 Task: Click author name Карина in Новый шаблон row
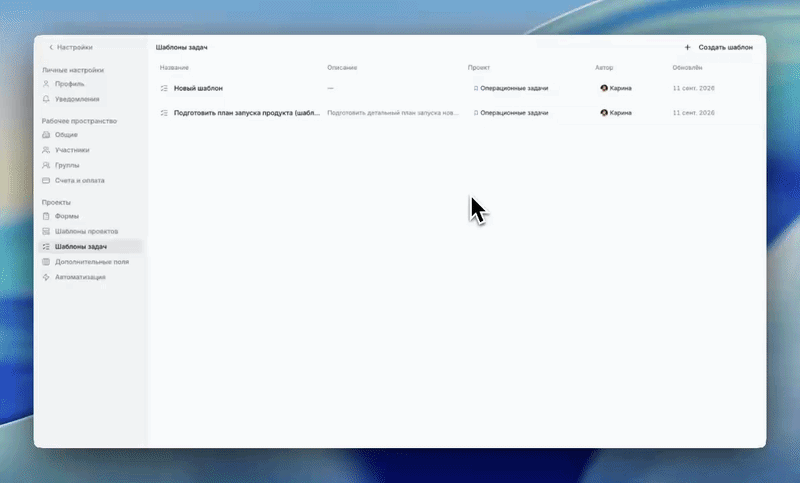point(620,88)
